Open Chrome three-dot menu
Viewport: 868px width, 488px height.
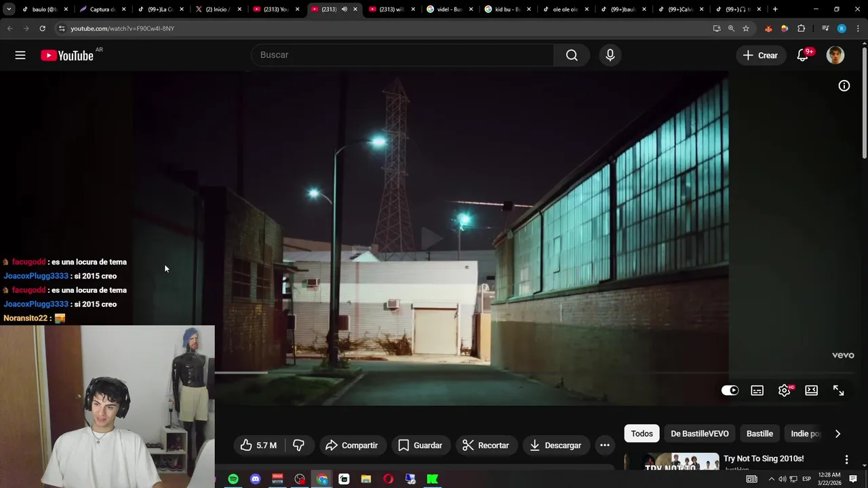(858, 28)
